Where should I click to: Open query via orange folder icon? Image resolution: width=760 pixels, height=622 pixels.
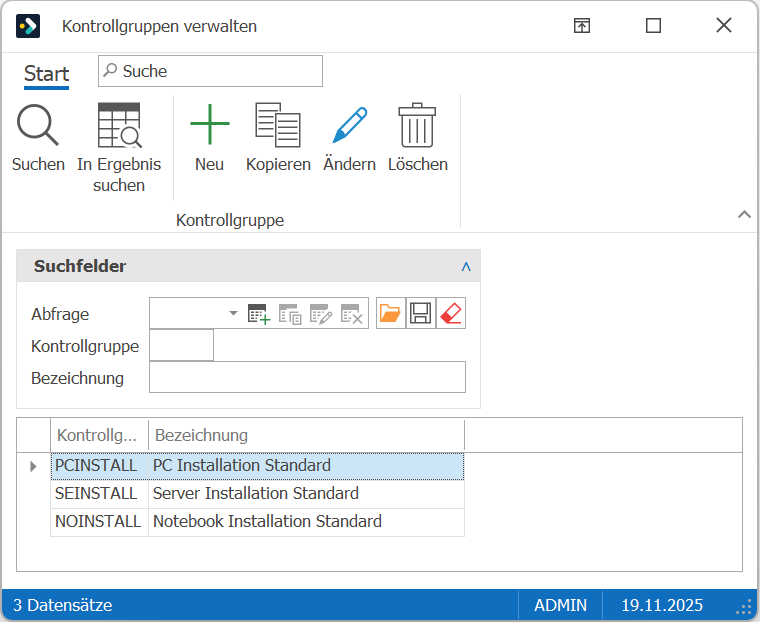391,313
